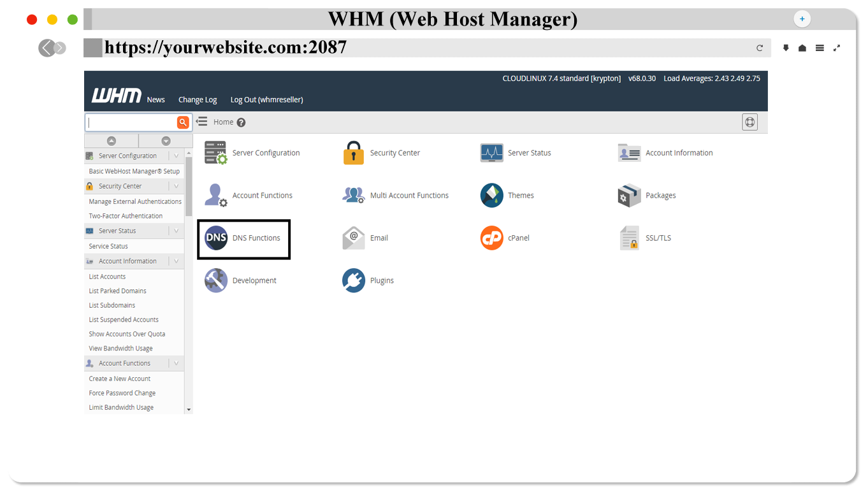This screenshot has width=868, height=490.
Task: Open the Themes icon
Action: (491, 196)
